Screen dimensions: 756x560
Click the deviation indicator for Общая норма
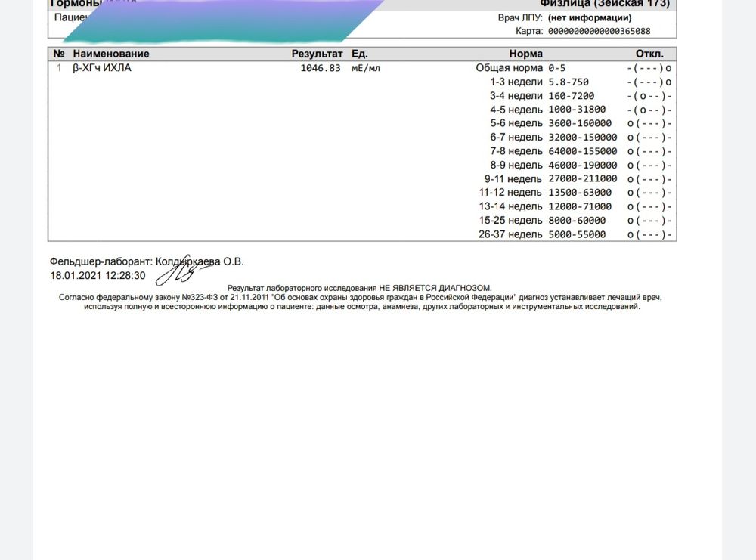tap(649, 68)
